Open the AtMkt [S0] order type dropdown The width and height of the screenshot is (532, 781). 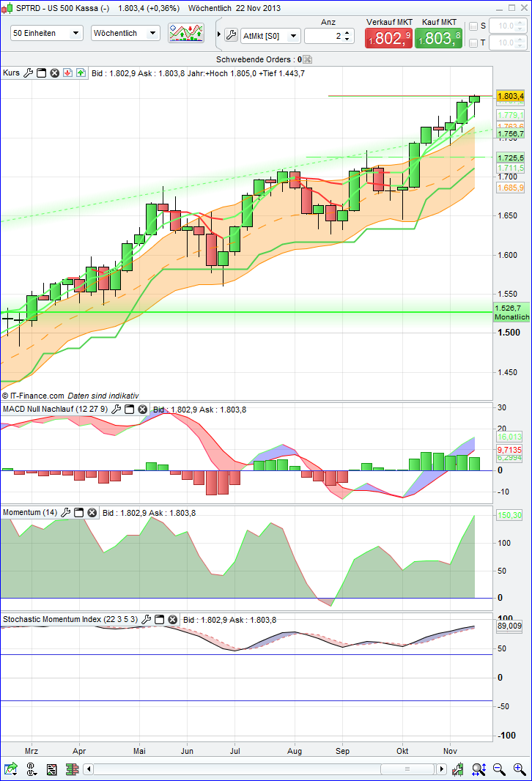[x=270, y=35]
